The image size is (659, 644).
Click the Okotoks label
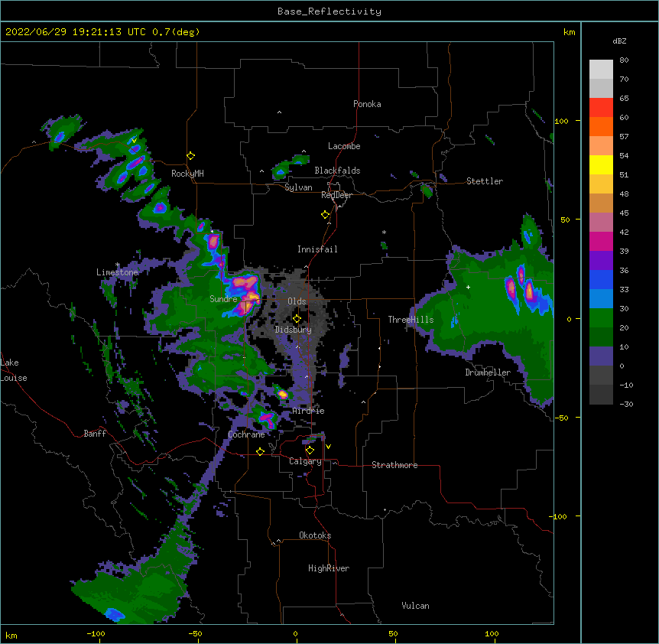click(x=315, y=535)
